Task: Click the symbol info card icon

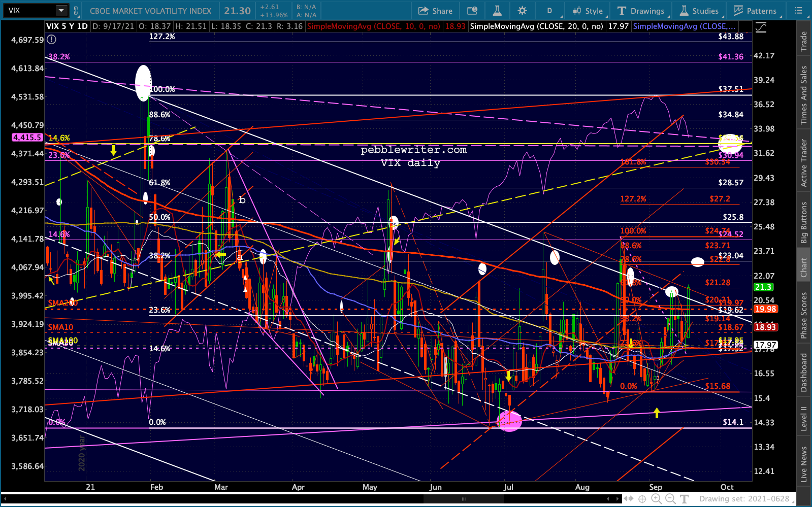Action: click(x=472, y=11)
